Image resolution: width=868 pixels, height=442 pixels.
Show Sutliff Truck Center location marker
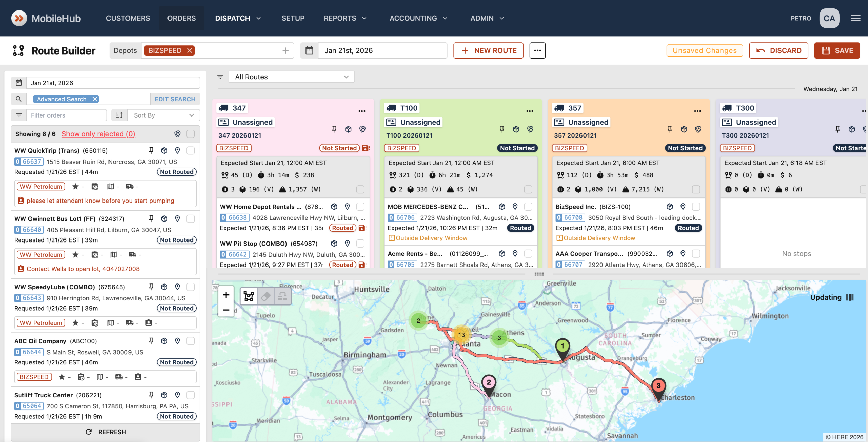pos(177,395)
